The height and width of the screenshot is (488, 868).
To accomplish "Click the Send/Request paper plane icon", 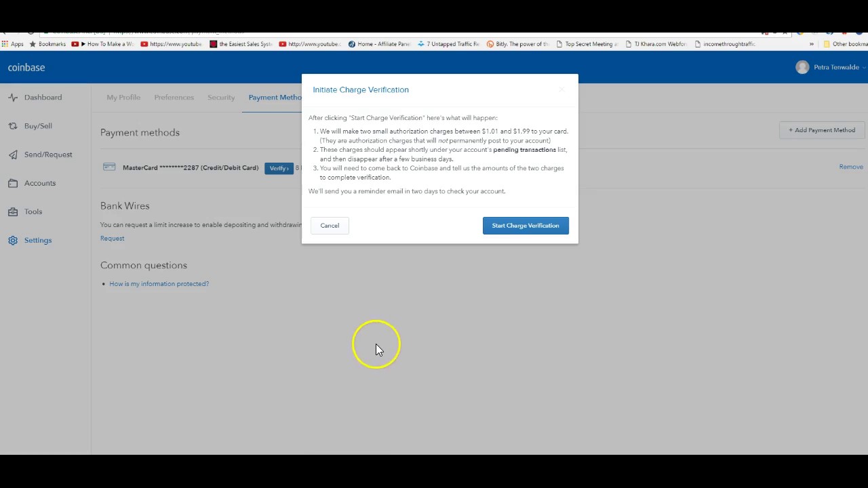I will coord(13,155).
